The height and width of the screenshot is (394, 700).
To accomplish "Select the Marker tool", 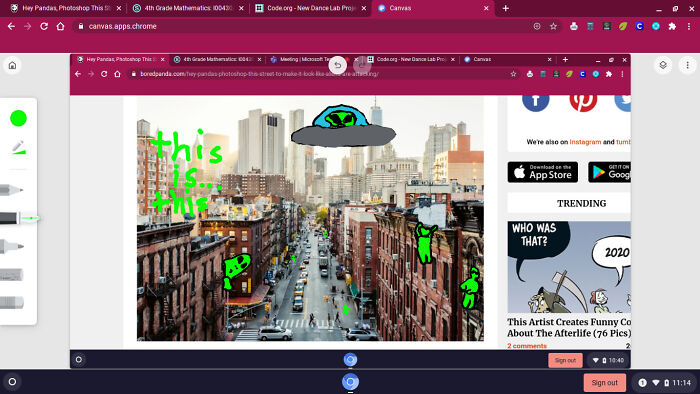I will [x=12, y=246].
